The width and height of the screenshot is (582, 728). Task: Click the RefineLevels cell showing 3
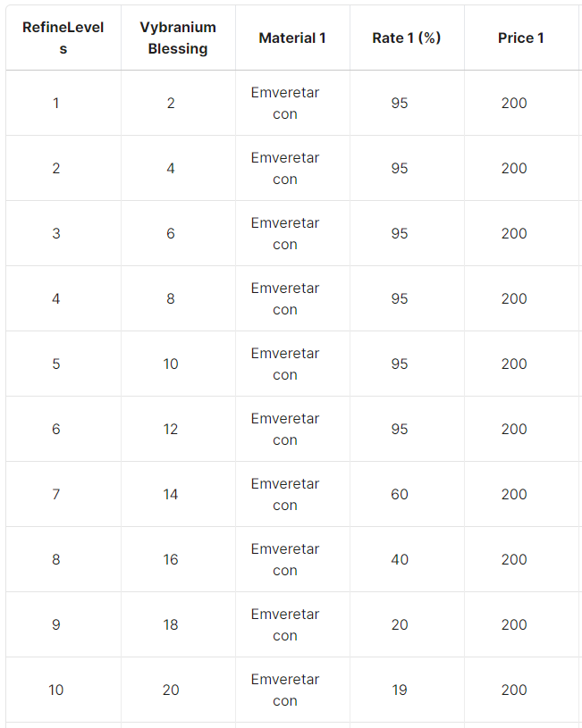(56, 233)
